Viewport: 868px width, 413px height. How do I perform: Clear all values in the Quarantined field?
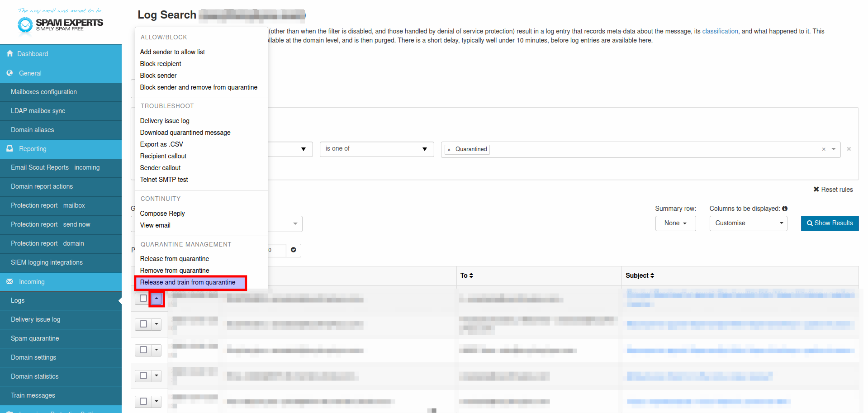coord(824,149)
